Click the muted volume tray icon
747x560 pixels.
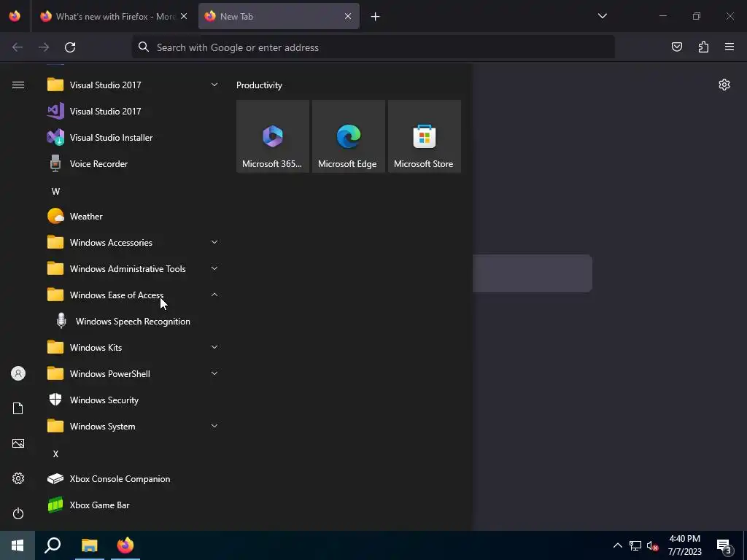(x=653, y=545)
